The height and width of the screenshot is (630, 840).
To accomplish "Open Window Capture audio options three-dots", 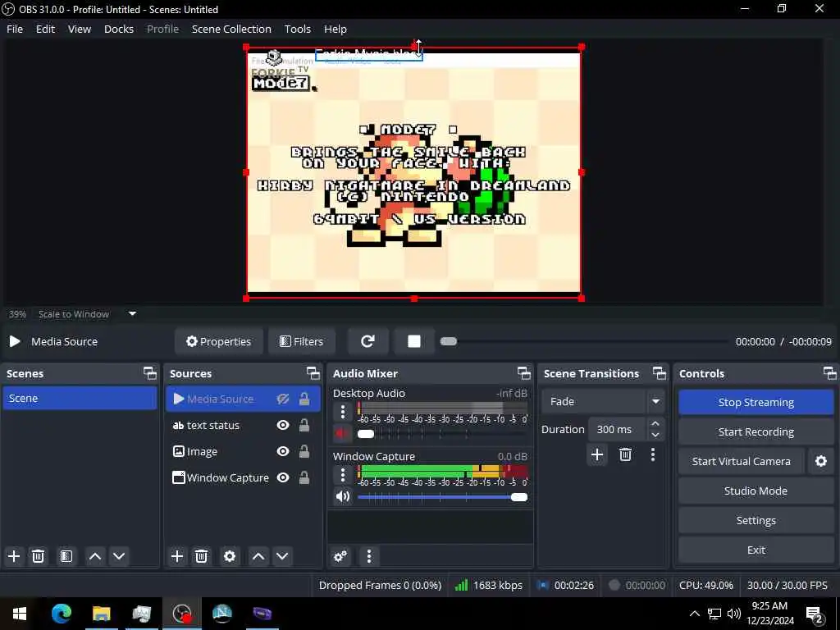I will 343,475.
